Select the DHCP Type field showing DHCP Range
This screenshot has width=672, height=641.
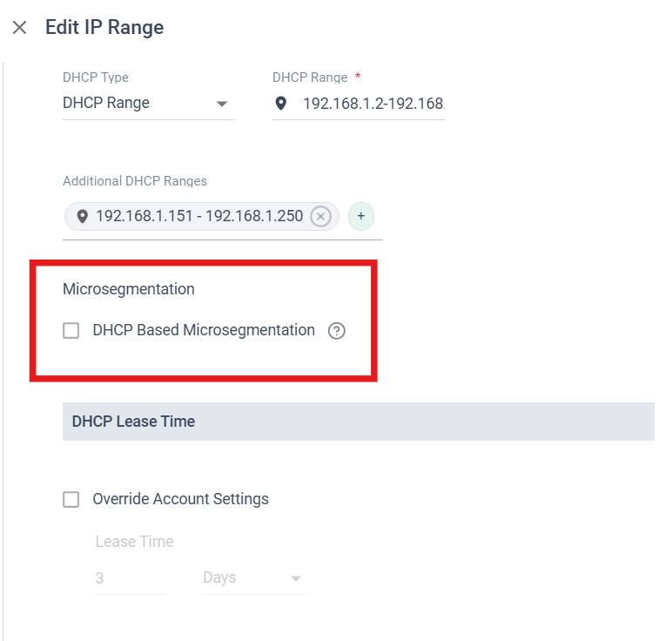click(131, 103)
